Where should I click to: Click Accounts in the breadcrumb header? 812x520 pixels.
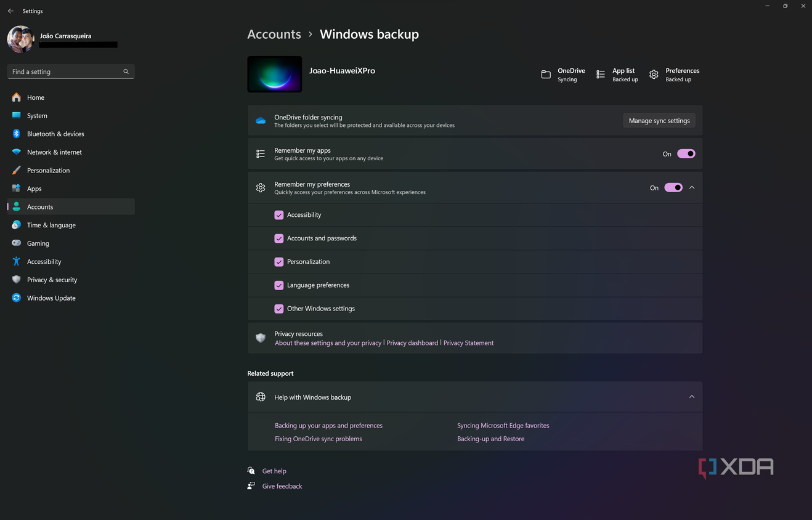[274, 34]
